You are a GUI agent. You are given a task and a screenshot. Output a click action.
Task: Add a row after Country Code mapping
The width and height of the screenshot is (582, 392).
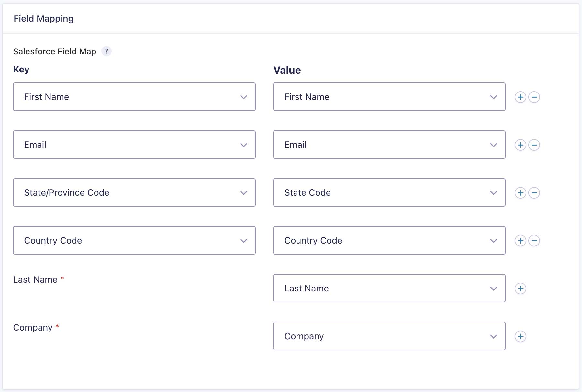(520, 241)
